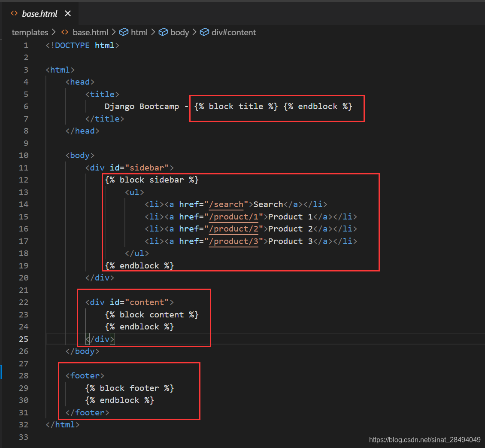Click the chevron between html and body breadcrumbs
This screenshot has height=448, width=485.
click(153, 32)
